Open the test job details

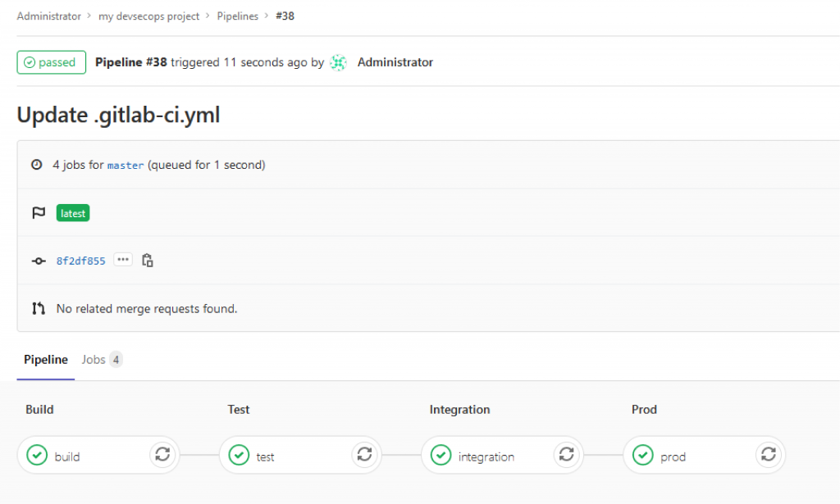[x=265, y=456]
